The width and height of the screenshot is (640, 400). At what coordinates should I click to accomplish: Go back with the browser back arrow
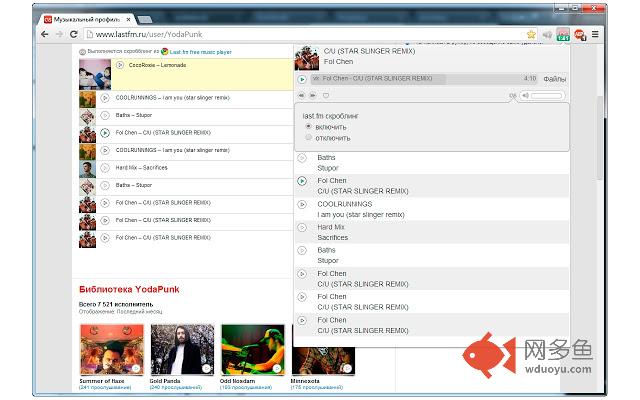44,34
